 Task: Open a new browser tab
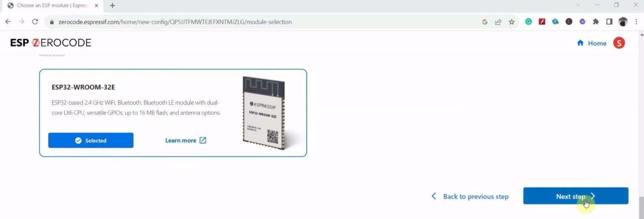(x=112, y=5)
